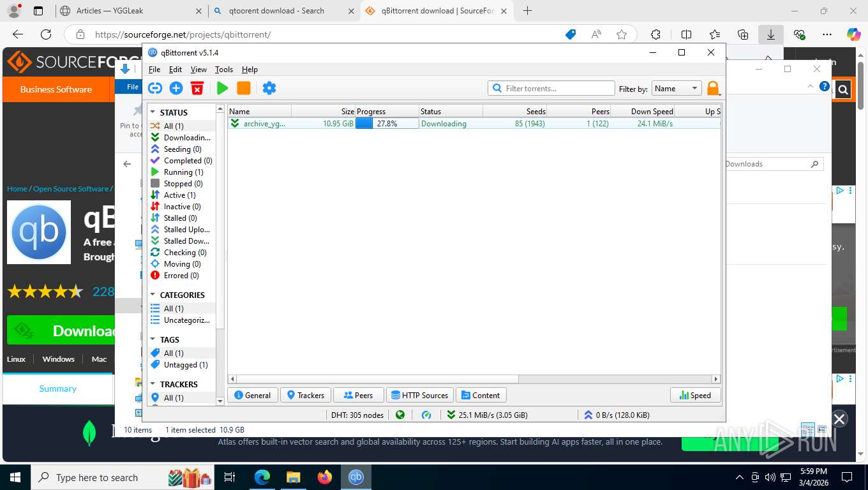This screenshot has width=868, height=490.
Task: Open the Peers properties tab
Action: pos(359,396)
